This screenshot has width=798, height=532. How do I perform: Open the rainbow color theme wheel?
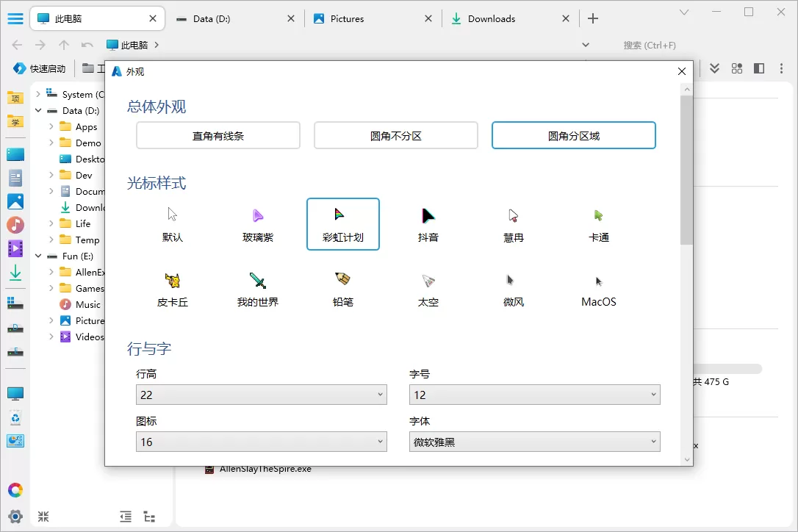click(x=15, y=489)
